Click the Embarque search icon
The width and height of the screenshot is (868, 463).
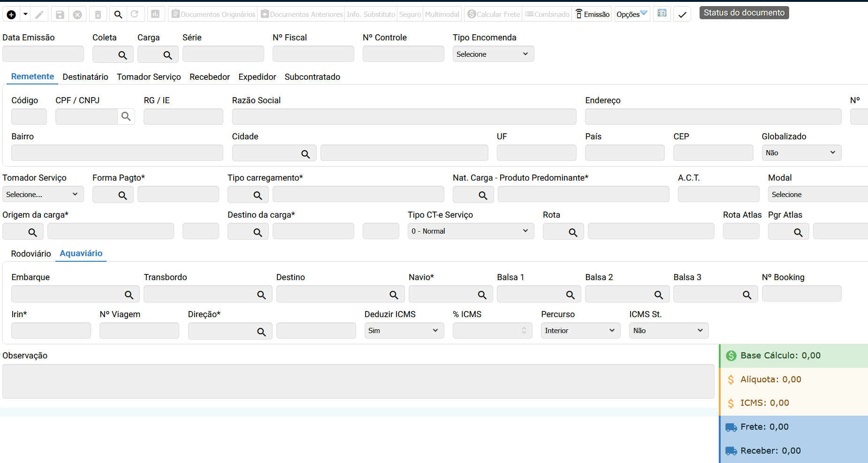pos(129,295)
